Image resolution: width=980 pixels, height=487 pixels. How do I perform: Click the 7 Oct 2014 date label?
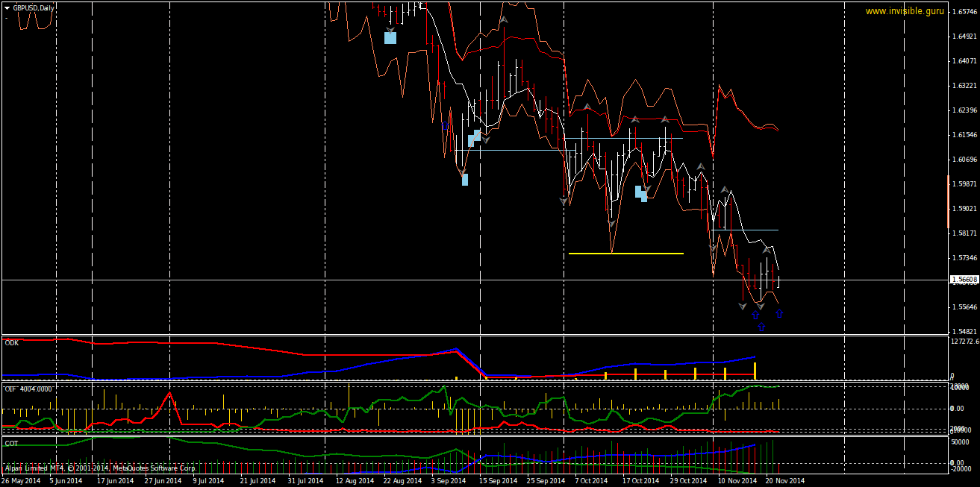click(592, 482)
